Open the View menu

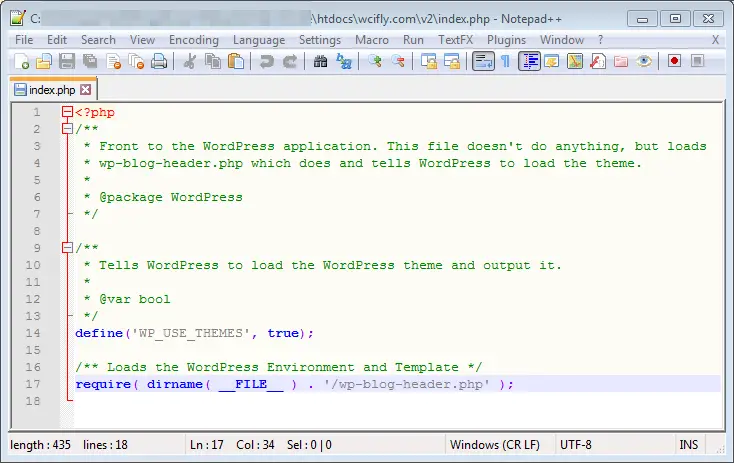coord(142,40)
